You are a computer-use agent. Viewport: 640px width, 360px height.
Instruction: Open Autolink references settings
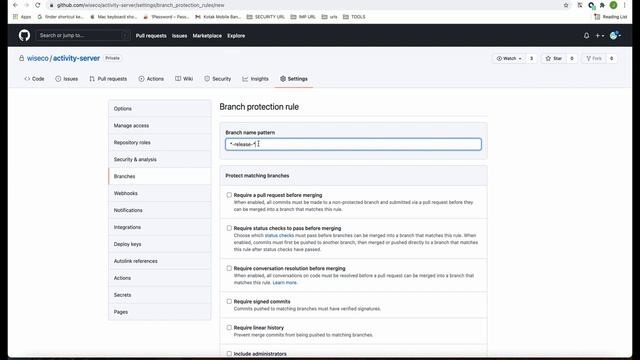160,261
